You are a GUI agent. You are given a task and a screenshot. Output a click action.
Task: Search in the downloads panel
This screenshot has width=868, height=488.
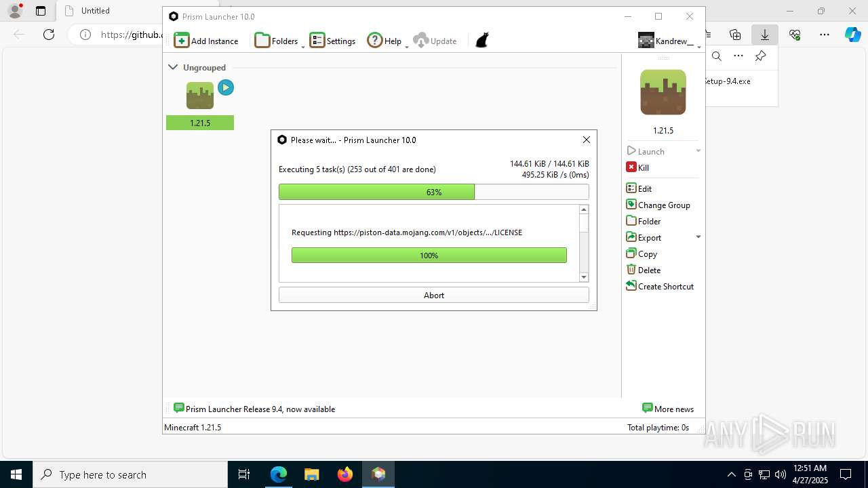[717, 56]
